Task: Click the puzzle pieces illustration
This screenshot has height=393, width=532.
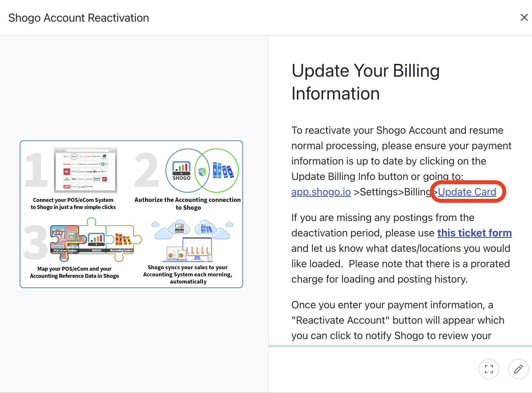Action: (96, 240)
